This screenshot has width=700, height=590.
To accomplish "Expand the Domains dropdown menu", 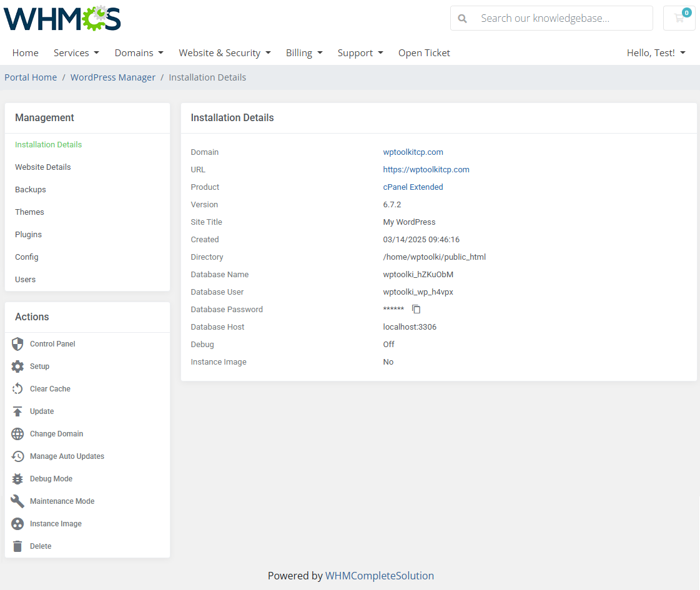I will click(x=139, y=52).
